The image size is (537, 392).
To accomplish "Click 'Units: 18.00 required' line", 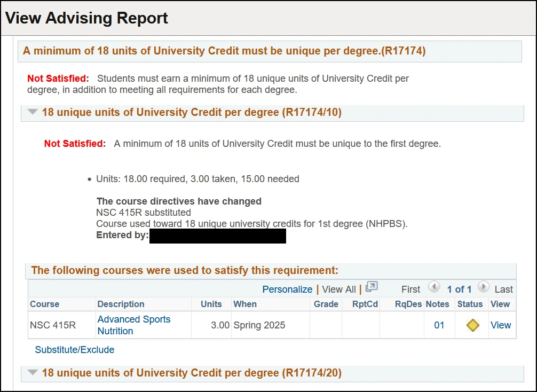I will point(198,179).
